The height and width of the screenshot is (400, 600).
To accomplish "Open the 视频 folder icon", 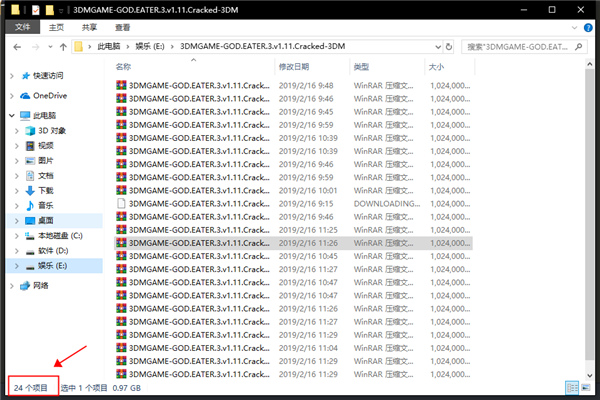I will point(30,146).
